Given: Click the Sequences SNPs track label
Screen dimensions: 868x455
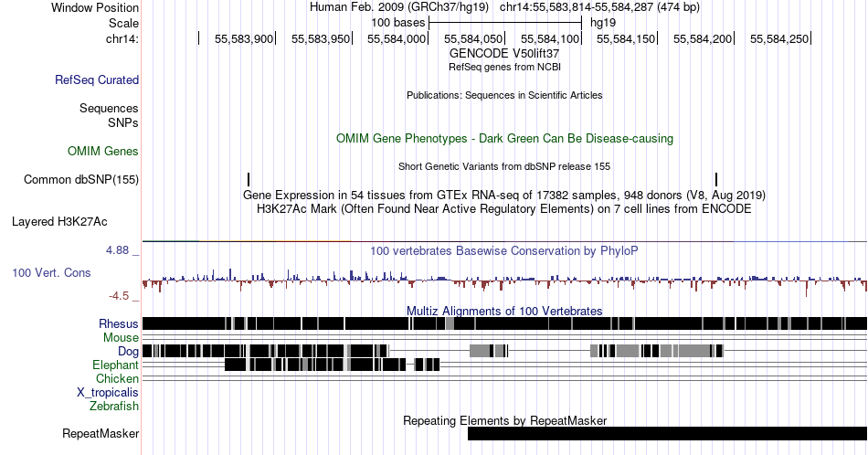Looking at the screenshot, I should coord(109,115).
